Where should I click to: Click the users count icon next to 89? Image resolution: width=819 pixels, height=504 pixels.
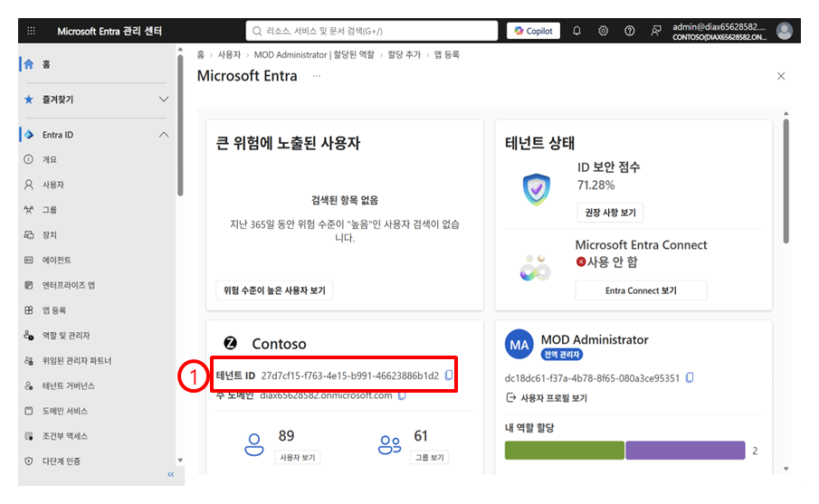tap(254, 445)
